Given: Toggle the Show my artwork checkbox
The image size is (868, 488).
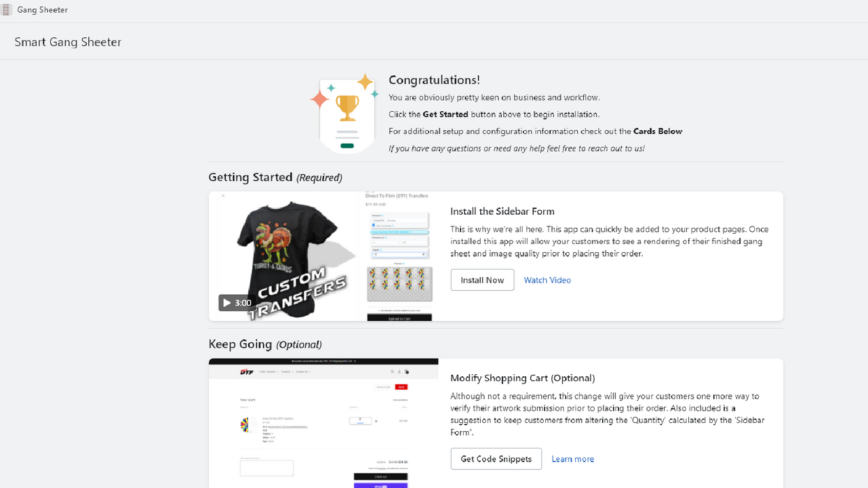Looking at the screenshot, I should coord(373,226).
